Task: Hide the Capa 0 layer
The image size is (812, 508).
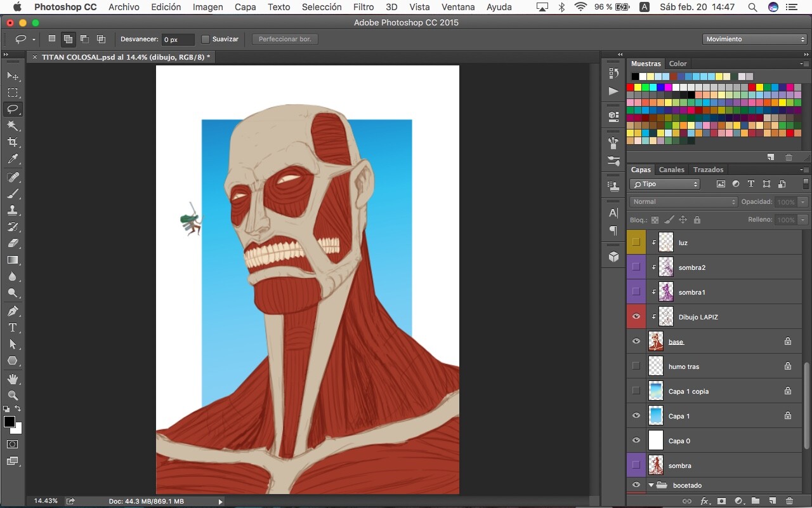Action: 636,441
